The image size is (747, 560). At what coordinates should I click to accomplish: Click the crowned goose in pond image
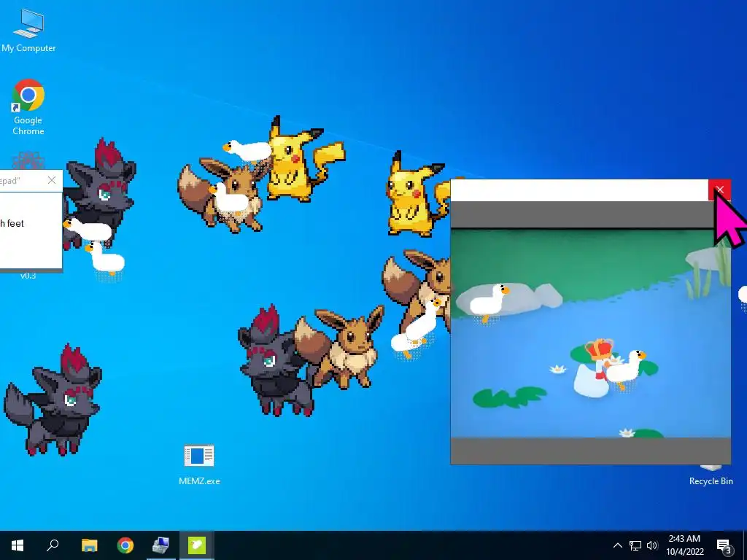[595, 368]
